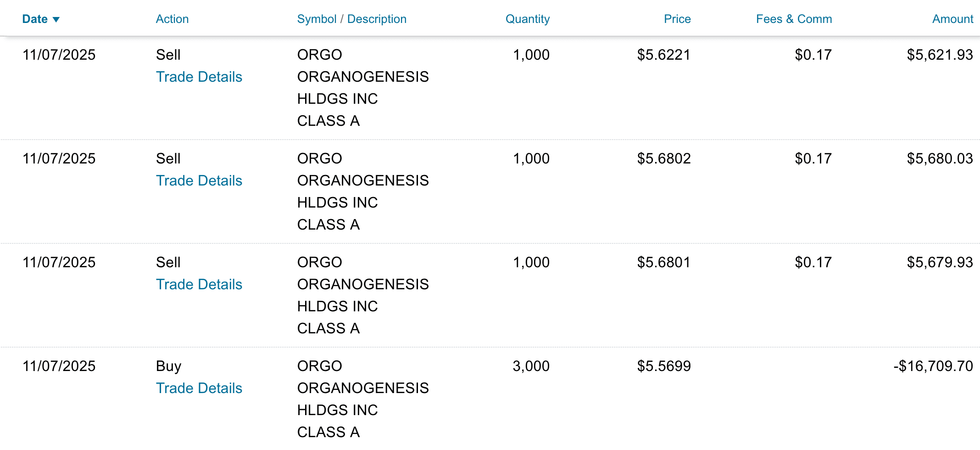Click the Description column header
The image size is (980, 450).
pyautogui.click(x=377, y=19)
